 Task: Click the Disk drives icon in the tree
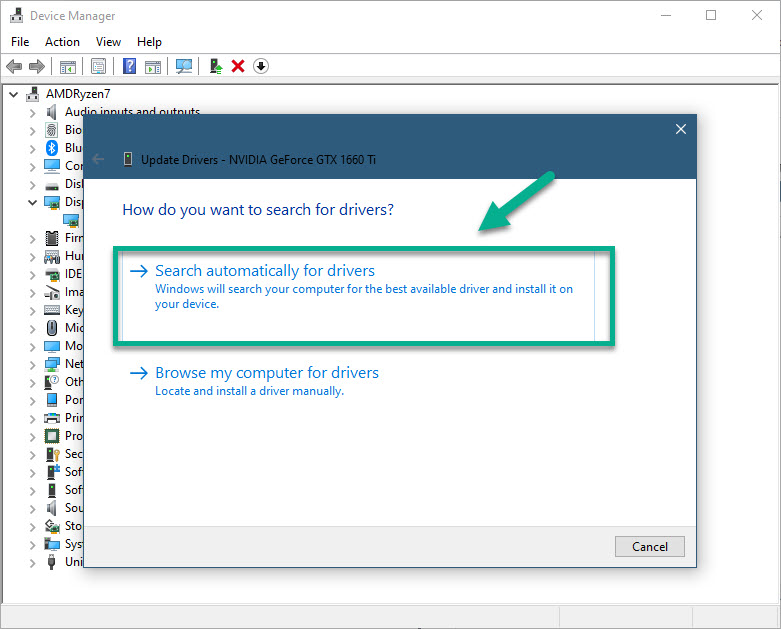tap(52, 186)
